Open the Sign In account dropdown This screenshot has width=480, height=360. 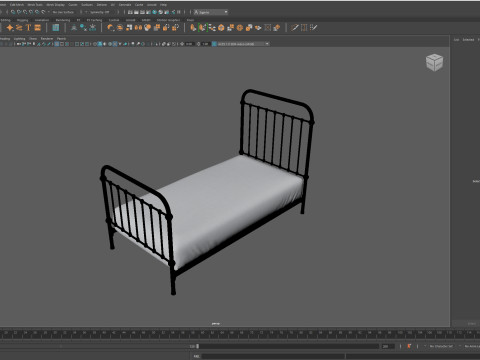tap(211, 12)
